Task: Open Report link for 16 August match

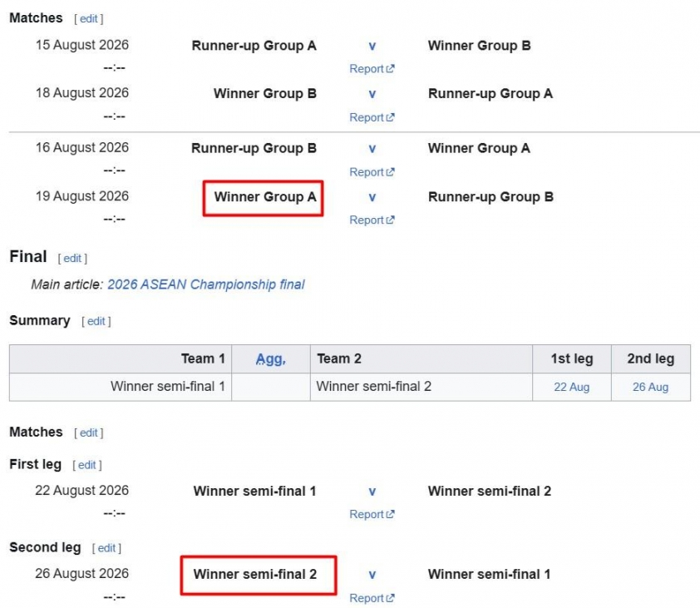Action: tap(372, 172)
